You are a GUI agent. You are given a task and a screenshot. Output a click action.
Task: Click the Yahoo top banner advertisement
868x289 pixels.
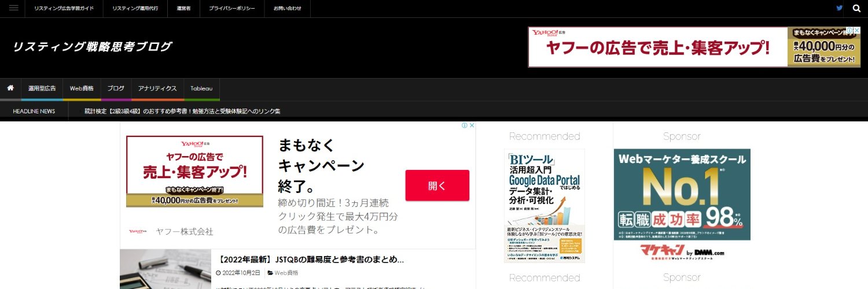[x=694, y=47]
